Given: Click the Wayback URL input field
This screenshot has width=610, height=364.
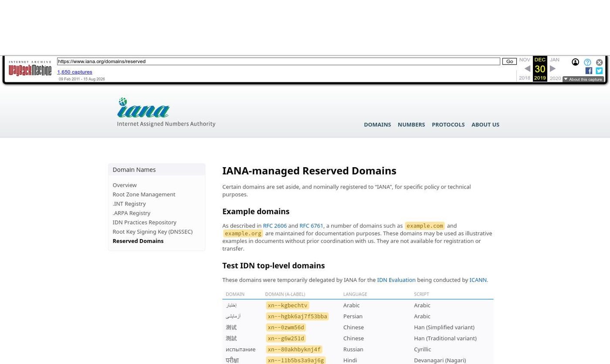Looking at the screenshot, I should point(278,61).
